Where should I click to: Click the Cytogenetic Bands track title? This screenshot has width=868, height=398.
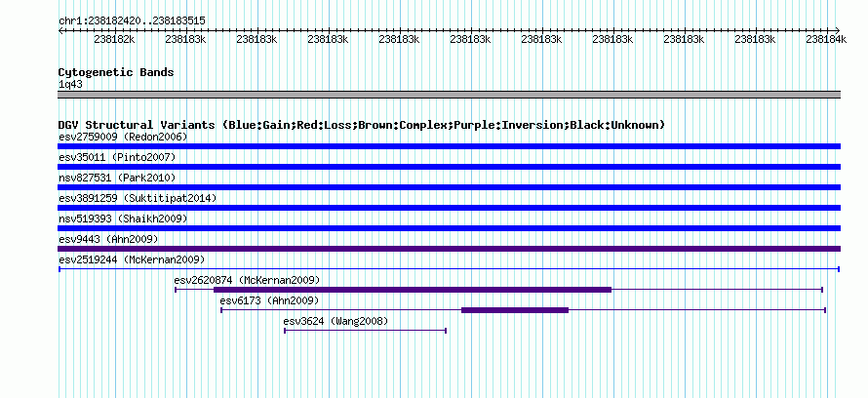(116, 72)
